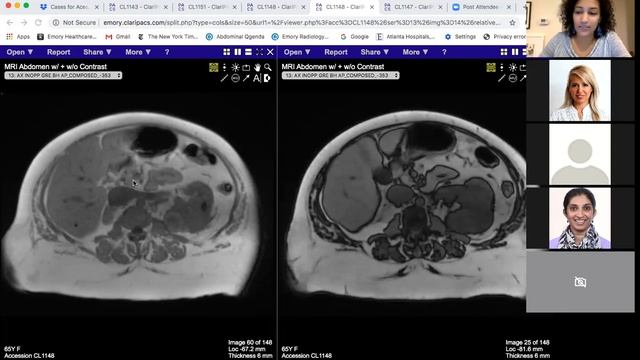640x360 pixels.
Task: Click the Report button in left viewer
Action: tap(58, 52)
